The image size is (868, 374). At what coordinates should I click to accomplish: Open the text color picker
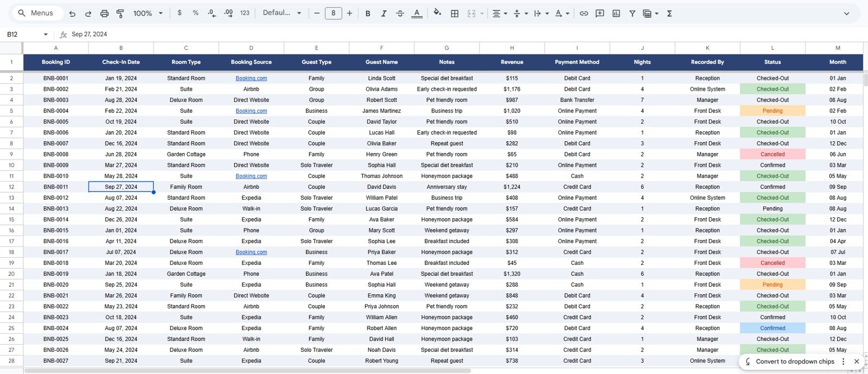coord(417,14)
